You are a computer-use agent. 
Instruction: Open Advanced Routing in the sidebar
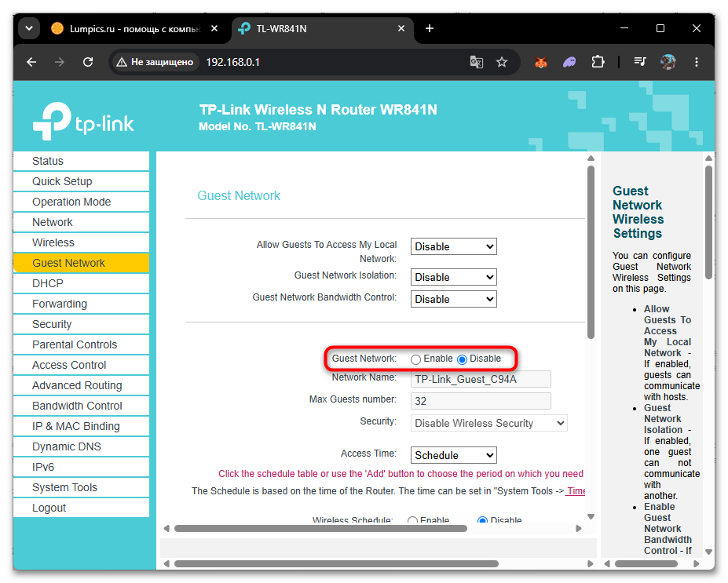(81, 385)
